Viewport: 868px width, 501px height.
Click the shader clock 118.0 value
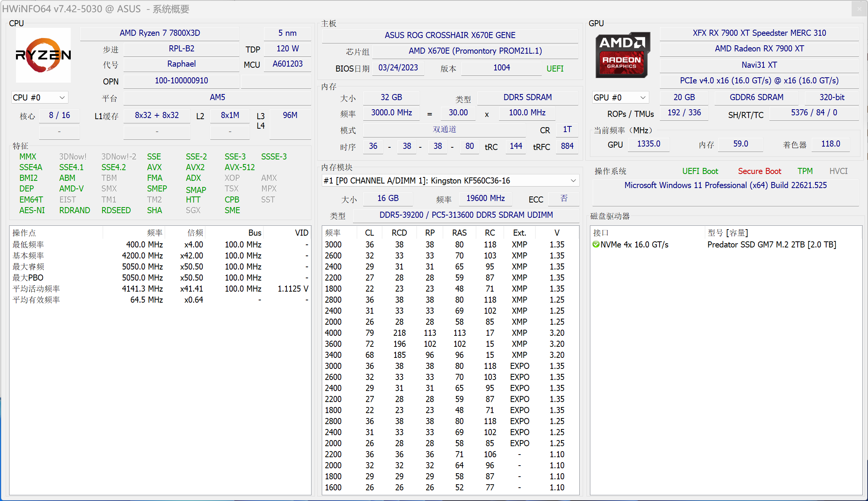[x=830, y=144]
